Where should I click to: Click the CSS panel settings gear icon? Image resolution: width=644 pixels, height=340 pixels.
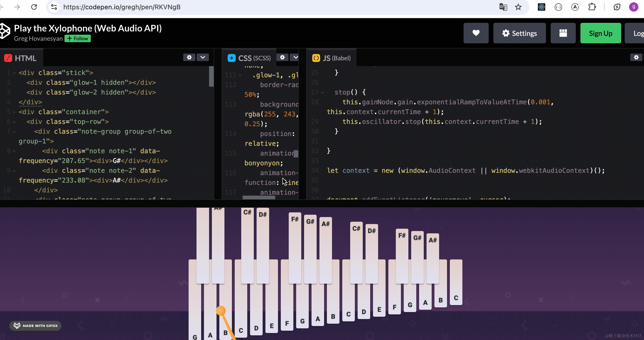point(282,58)
